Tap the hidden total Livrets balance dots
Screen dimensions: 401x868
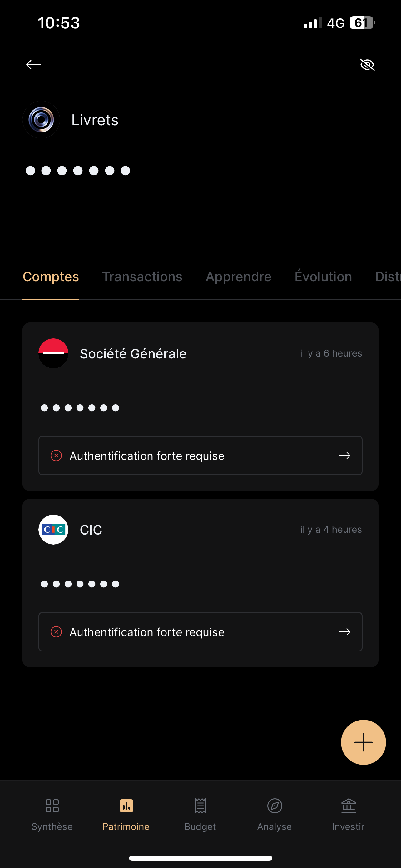(x=78, y=171)
